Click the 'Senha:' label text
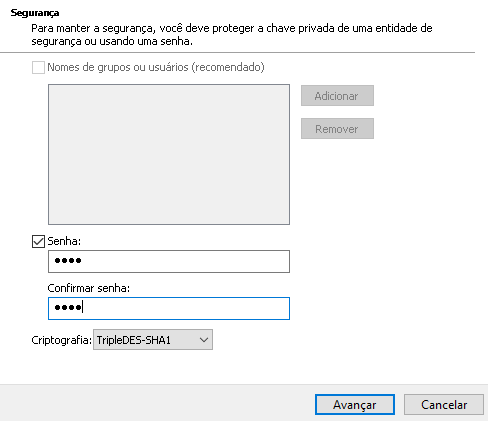Viewport: 488px width, 421px height. click(x=64, y=241)
